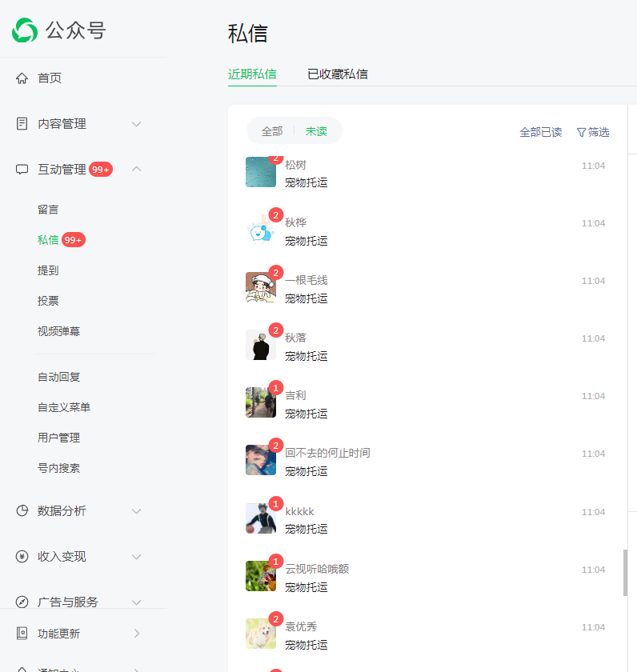Image resolution: width=637 pixels, height=672 pixels.
Task: Click the funnel filter icon next to 筛选
Action: [581, 133]
